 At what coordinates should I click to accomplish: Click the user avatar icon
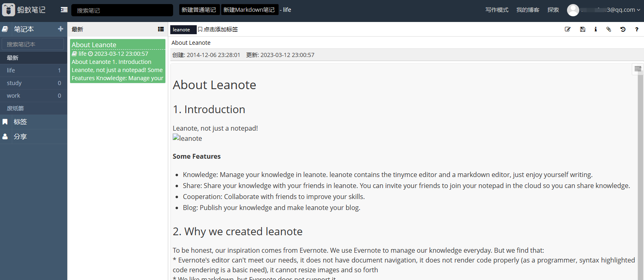point(573,10)
